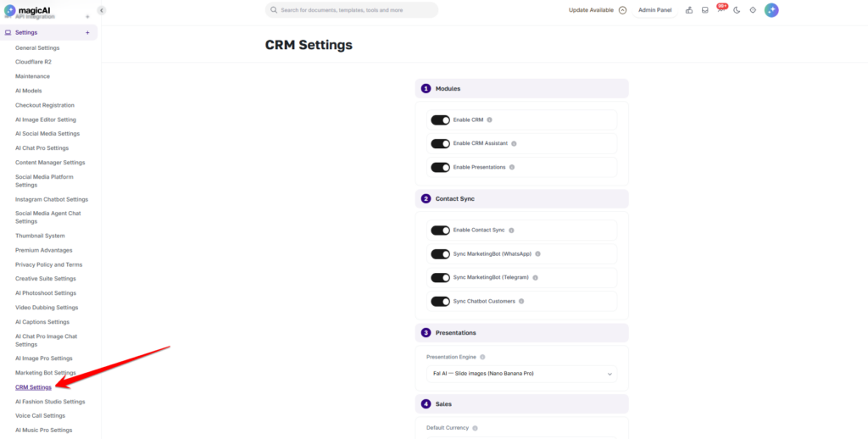Open the user avatar profile menu
868x439 pixels.
771,10
